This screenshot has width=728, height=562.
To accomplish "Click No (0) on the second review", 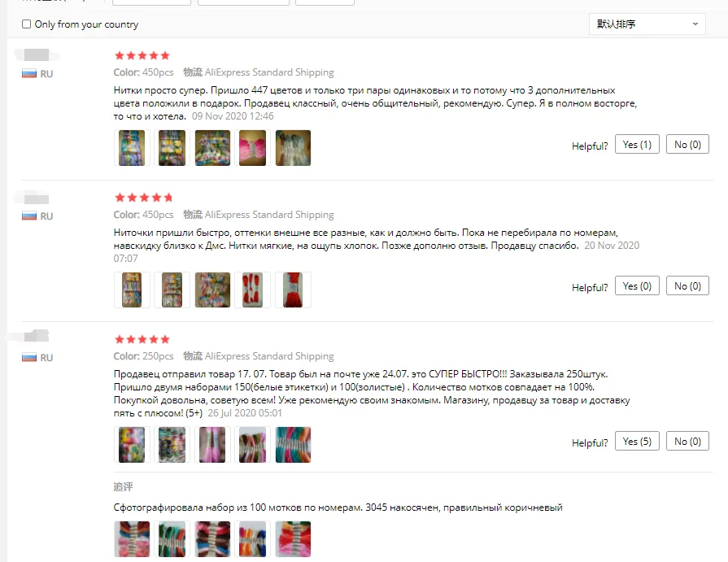I will 687,285.
